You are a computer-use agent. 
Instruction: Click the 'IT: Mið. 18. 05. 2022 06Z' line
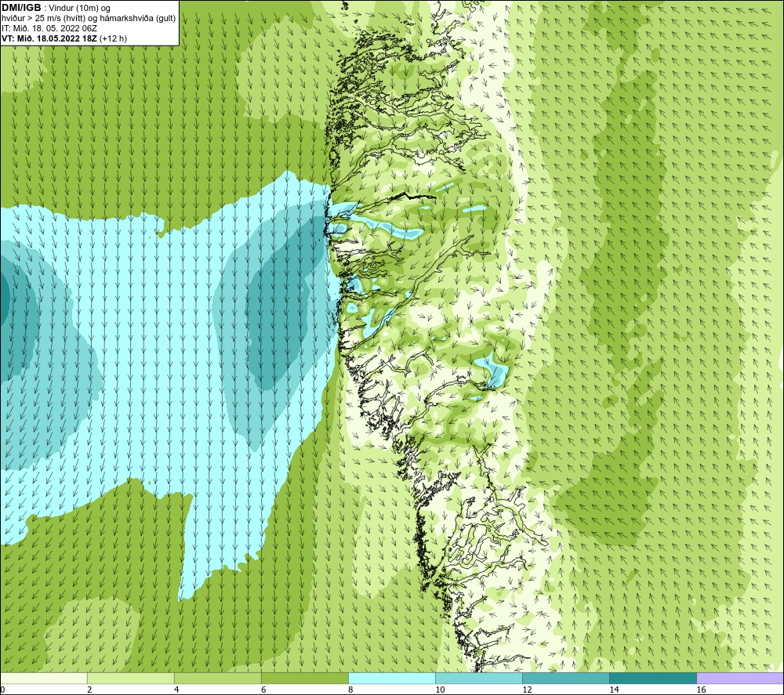coord(49,28)
